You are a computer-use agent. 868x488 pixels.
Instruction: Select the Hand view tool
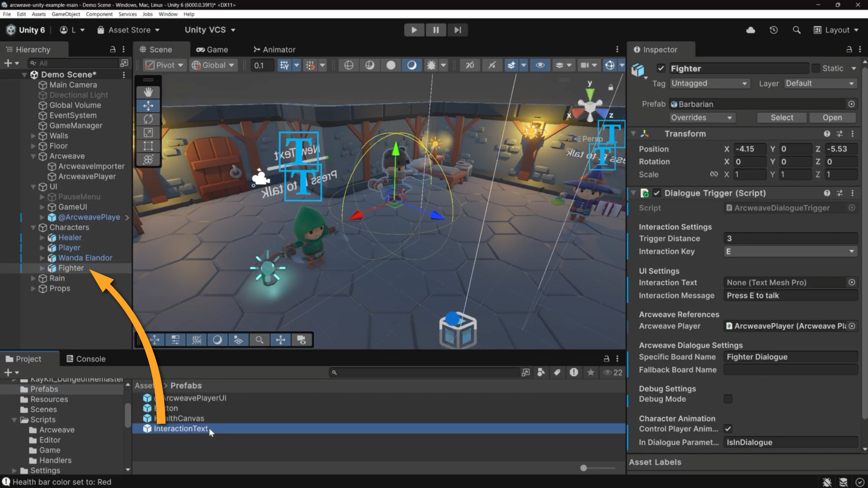pos(148,92)
